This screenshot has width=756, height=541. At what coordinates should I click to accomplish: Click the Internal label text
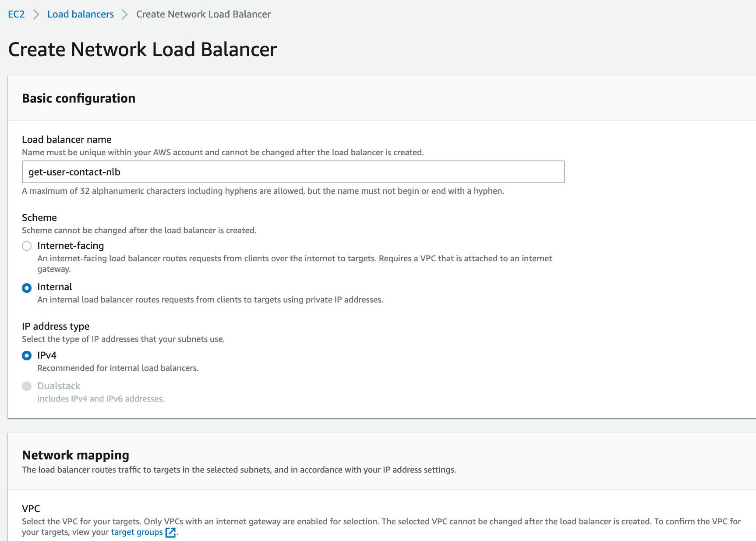click(55, 287)
